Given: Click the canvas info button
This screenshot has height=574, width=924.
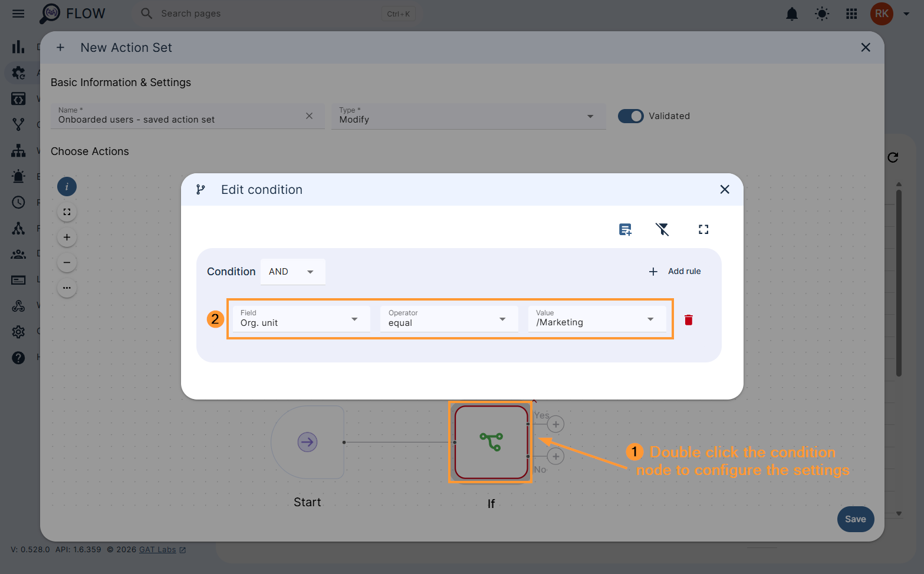Looking at the screenshot, I should (x=67, y=187).
